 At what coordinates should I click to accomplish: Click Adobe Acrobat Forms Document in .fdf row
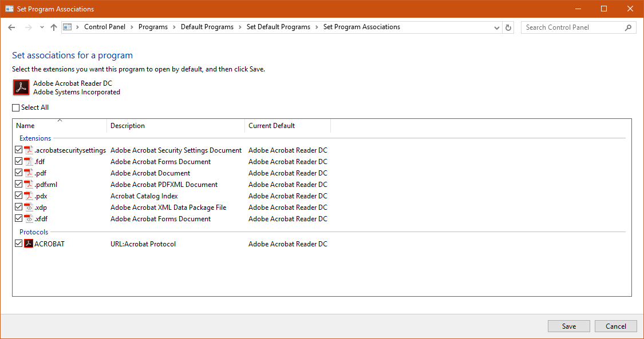161,162
